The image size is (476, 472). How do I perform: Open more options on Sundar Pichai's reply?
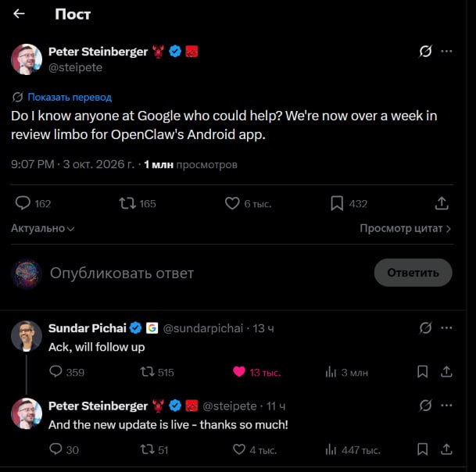446,327
